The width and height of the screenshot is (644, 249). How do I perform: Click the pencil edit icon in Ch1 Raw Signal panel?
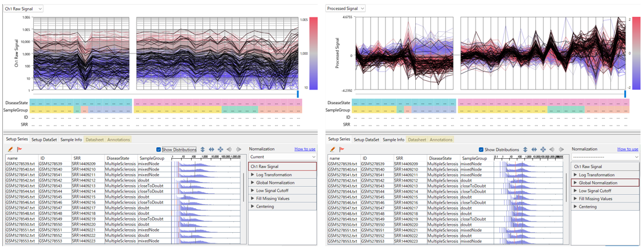(x=10, y=150)
